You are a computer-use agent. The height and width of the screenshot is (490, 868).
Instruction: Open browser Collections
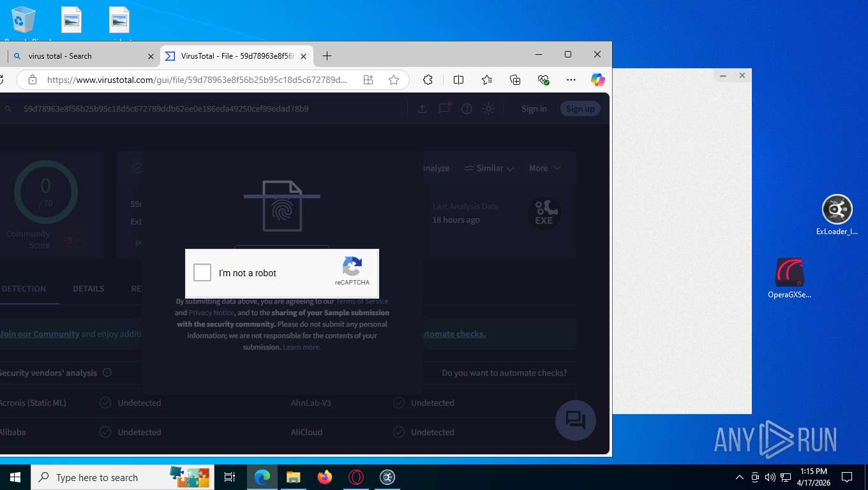[x=515, y=80]
